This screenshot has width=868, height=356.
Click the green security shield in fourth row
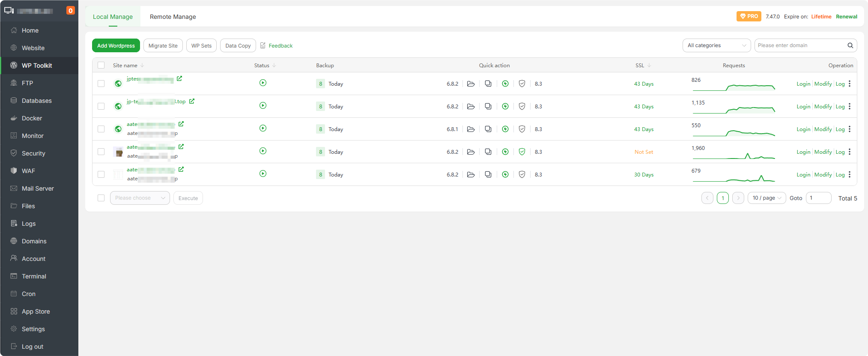(522, 152)
